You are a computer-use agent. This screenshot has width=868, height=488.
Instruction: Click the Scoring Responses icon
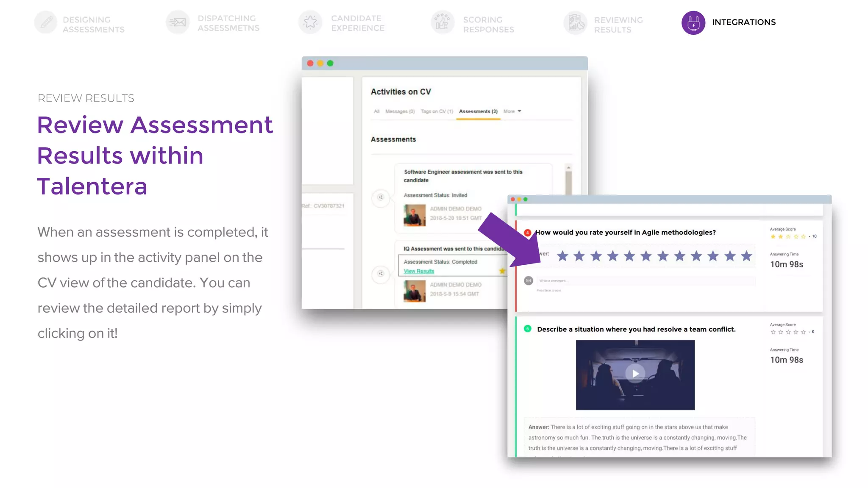pyautogui.click(x=442, y=22)
